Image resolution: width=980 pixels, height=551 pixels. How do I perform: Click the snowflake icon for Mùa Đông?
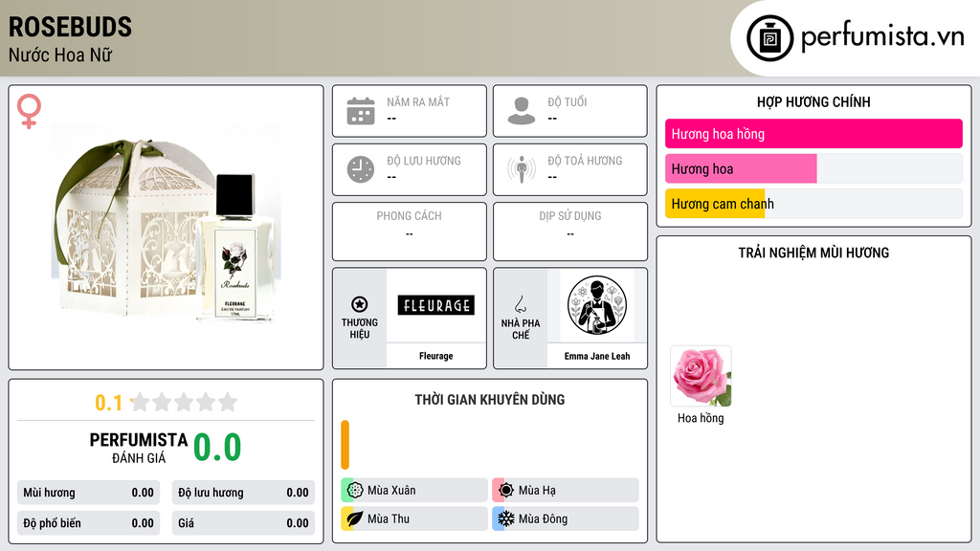pyautogui.click(x=506, y=518)
